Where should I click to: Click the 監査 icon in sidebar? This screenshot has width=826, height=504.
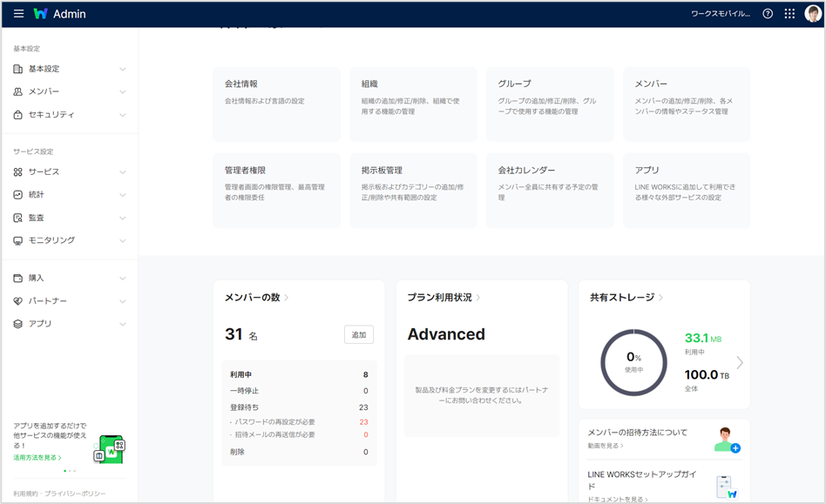coord(18,218)
